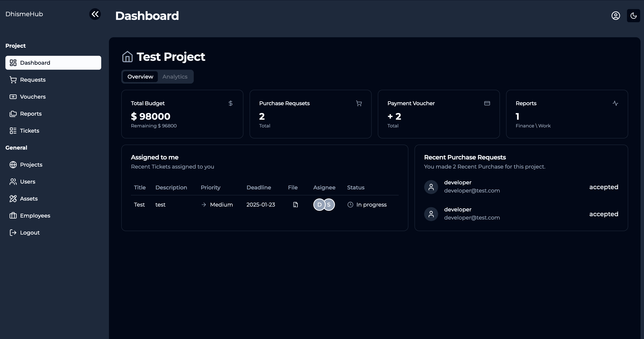Click the Reports folders icon in the sidebar
The height and width of the screenshot is (339, 644).
[x=13, y=114]
